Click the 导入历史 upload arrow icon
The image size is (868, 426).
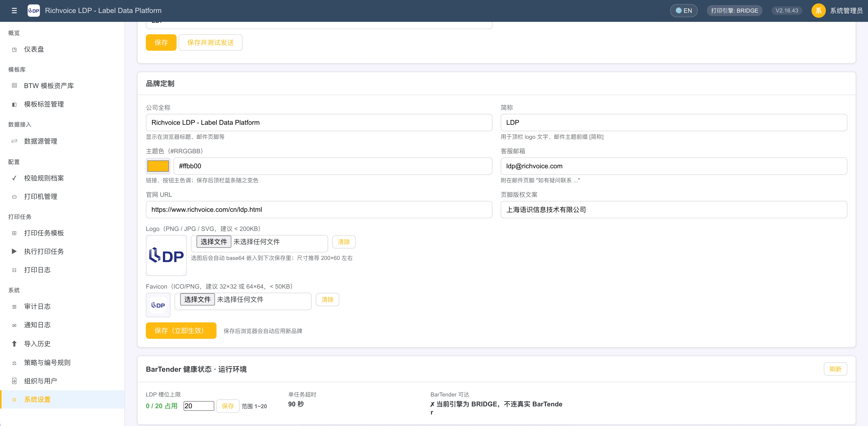(14, 344)
